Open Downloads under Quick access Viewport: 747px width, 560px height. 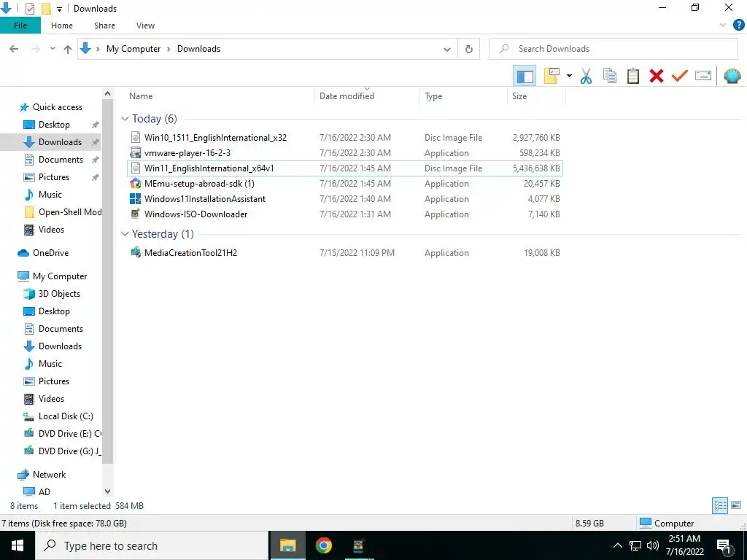click(60, 142)
